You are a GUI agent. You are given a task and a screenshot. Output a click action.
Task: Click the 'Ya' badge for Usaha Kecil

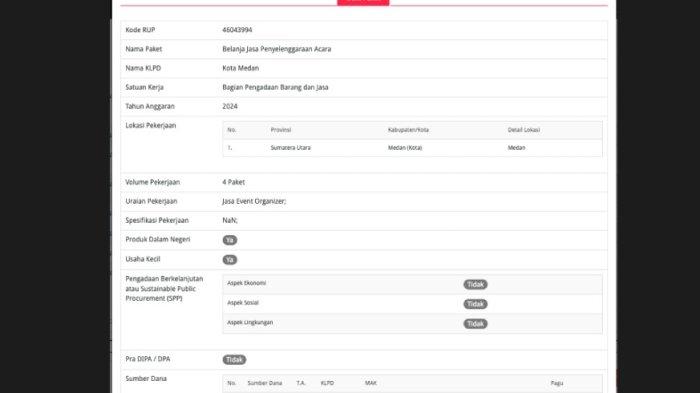point(230,260)
